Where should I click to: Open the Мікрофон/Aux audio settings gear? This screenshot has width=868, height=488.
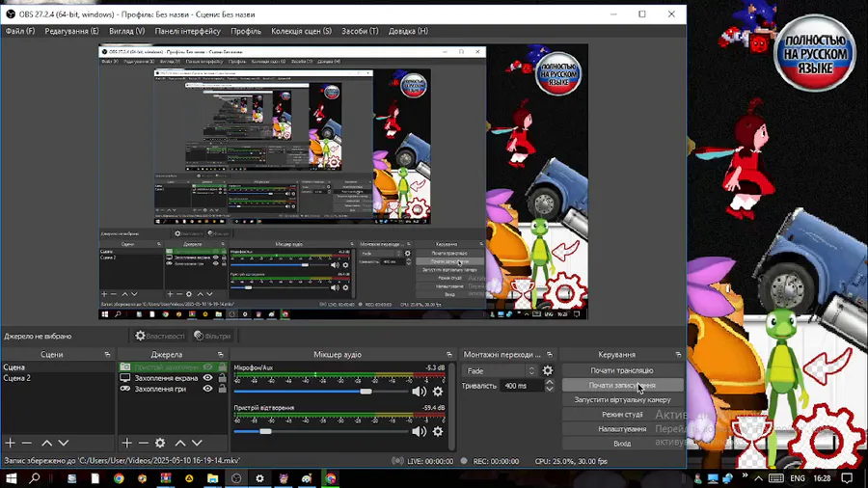[438, 392]
